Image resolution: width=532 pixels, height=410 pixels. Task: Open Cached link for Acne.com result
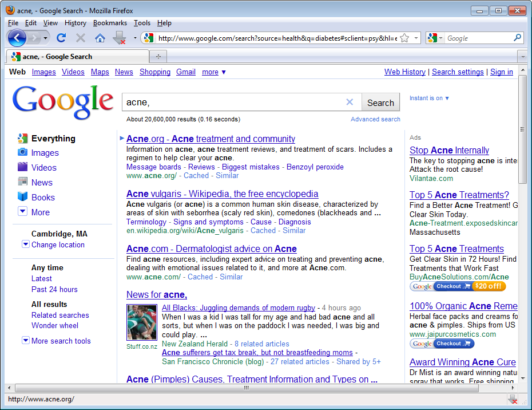coord(200,277)
